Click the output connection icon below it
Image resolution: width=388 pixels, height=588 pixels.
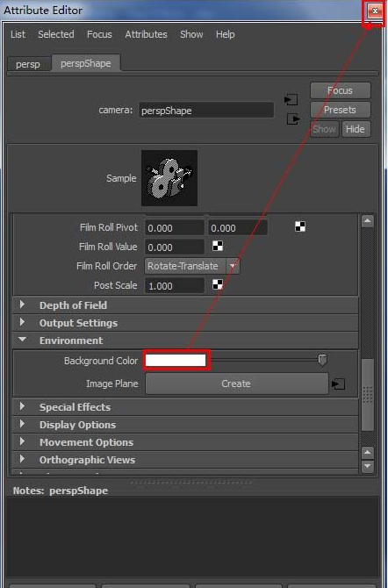click(293, 119)
